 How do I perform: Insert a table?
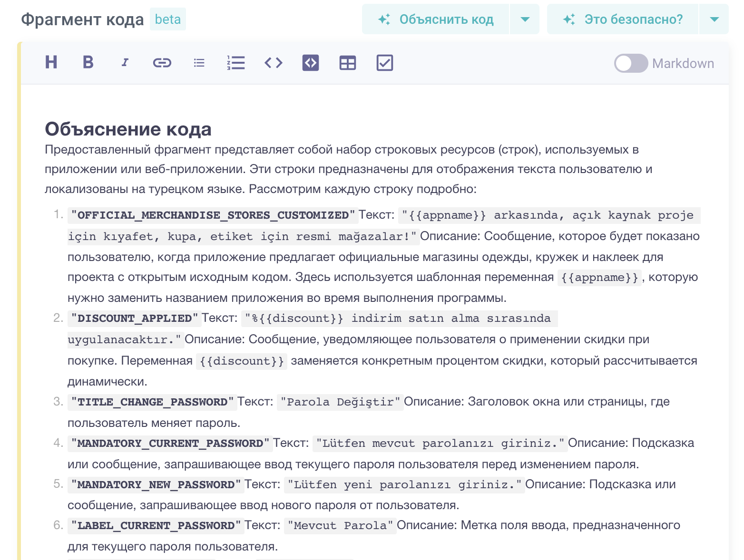click(348, 63)
